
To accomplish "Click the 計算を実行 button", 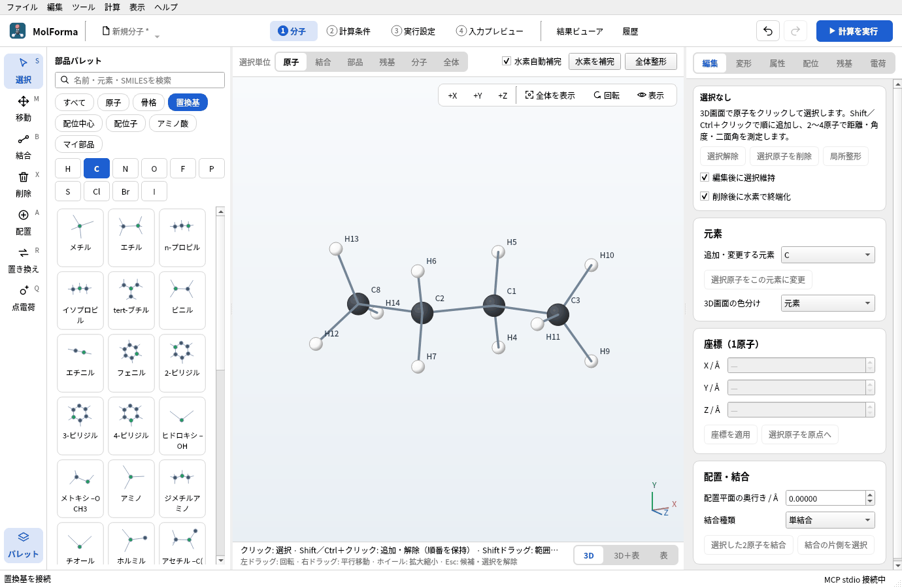I will tap(854, 31).
